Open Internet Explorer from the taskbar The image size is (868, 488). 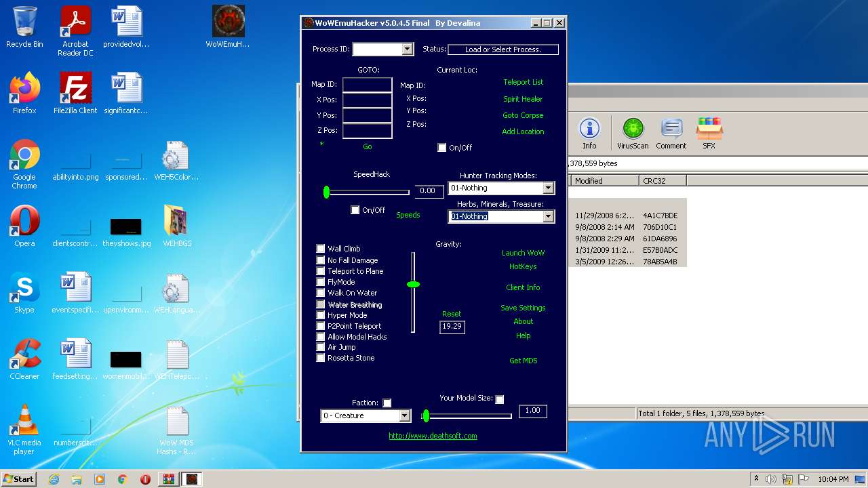54,479
